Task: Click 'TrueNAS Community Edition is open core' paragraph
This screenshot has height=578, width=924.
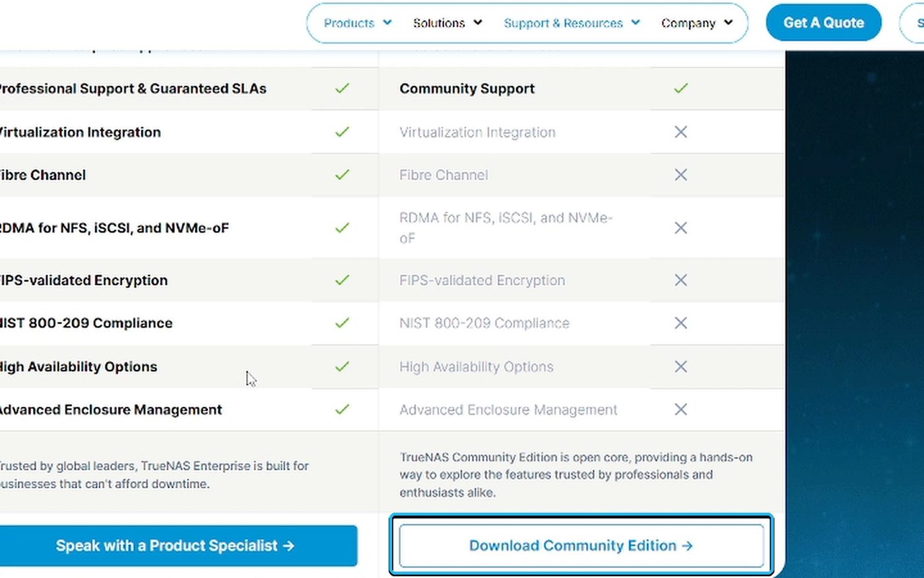Action: (x=576, y=475)
